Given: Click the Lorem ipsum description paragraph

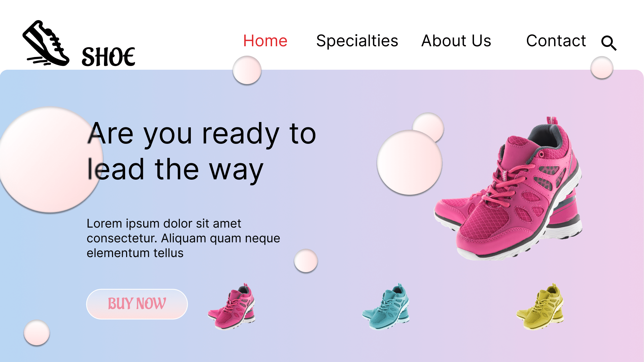Looking at the screenshot, I should point(183,238).
